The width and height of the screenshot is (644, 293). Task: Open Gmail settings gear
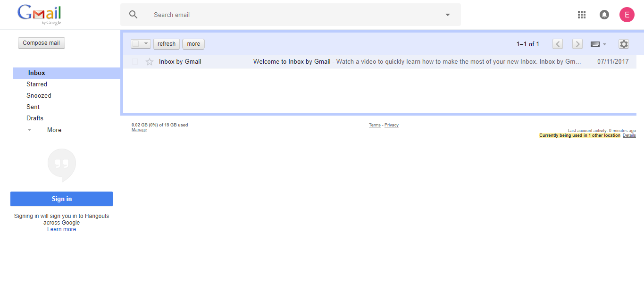click(x=623, y=43)
